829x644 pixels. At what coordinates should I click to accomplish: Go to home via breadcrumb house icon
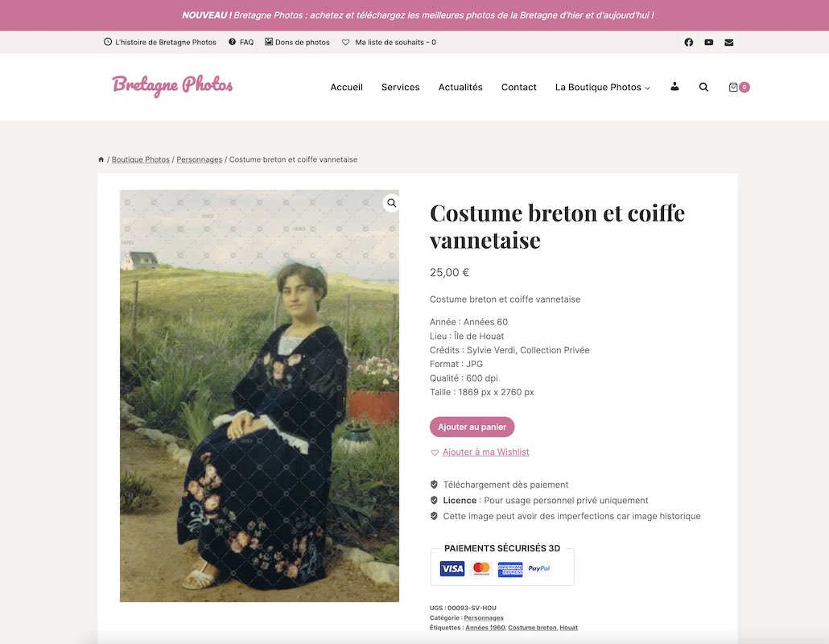(x=101, y=159)
